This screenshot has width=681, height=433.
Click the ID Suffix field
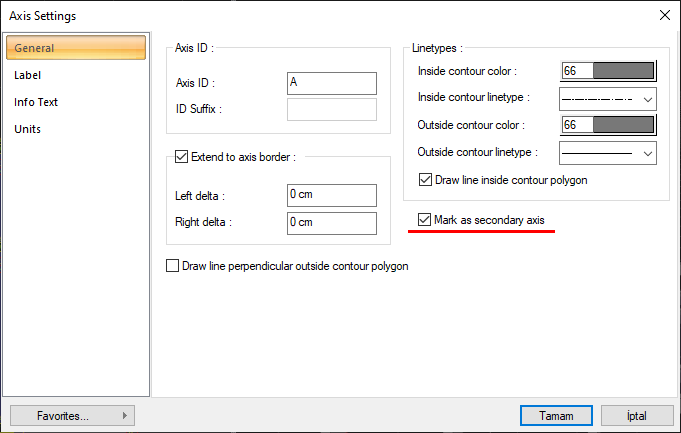[x=331, y=109]
